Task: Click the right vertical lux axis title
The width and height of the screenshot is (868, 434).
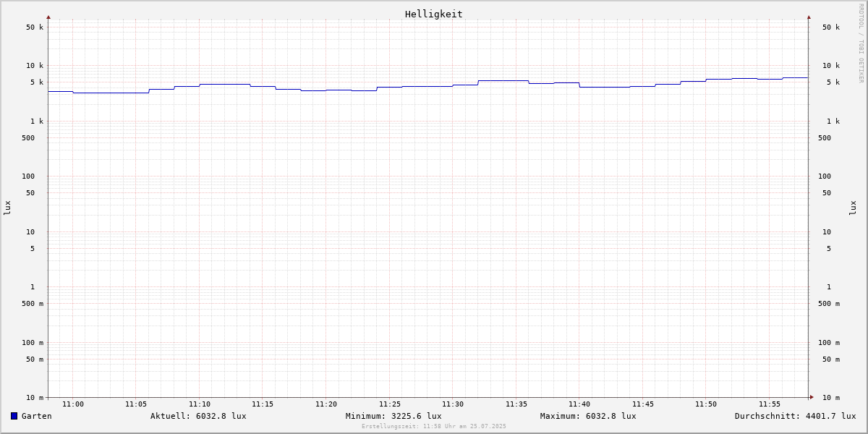Action: click(853, 208)
